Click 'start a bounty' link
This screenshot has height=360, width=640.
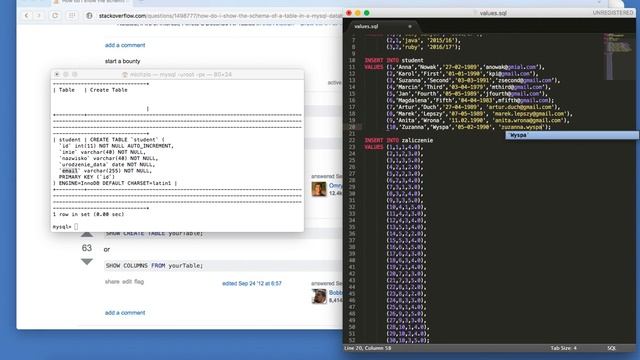[x=122, y=61]
